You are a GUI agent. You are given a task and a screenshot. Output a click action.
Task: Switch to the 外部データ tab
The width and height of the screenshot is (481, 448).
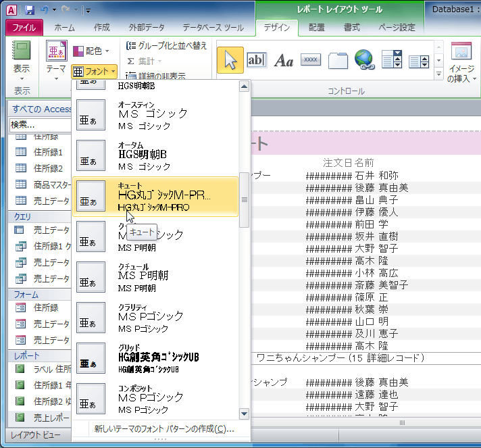(147, 28)
